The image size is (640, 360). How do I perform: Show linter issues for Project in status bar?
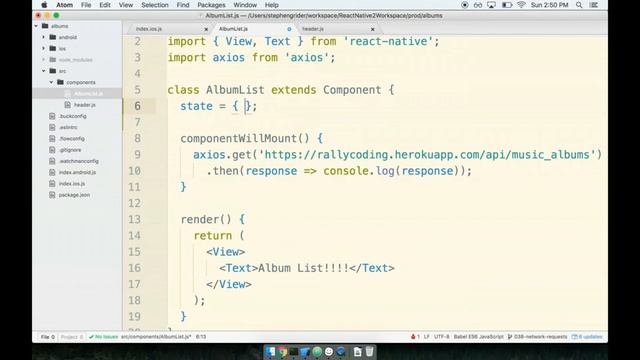coord(72,337)
